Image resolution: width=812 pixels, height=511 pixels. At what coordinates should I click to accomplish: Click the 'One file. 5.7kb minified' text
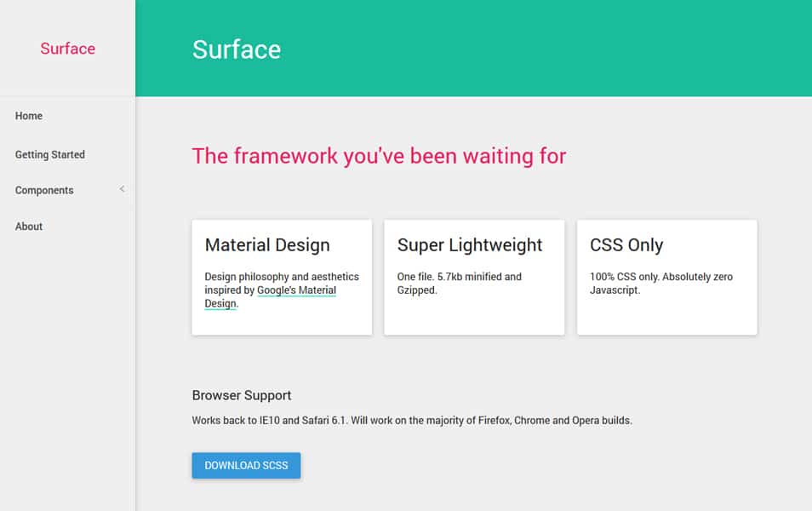460,284
